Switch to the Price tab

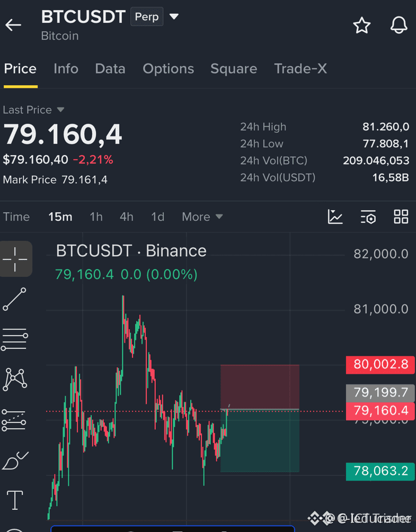[x=20, y=69]
